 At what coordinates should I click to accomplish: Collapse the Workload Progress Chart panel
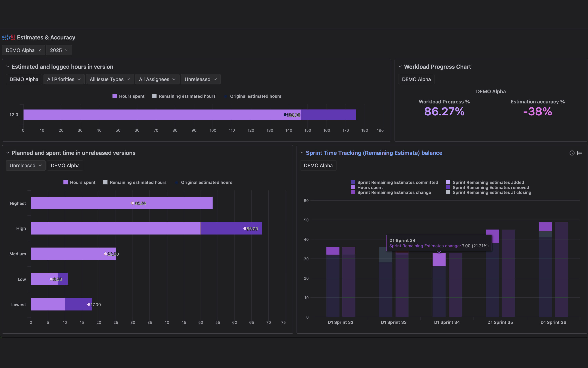click(x=400, y=67)
